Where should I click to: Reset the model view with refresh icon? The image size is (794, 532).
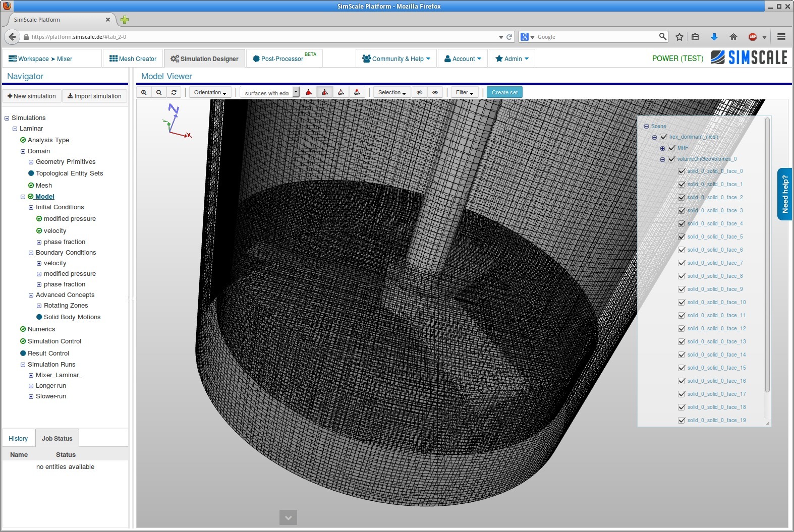(174, 92)
